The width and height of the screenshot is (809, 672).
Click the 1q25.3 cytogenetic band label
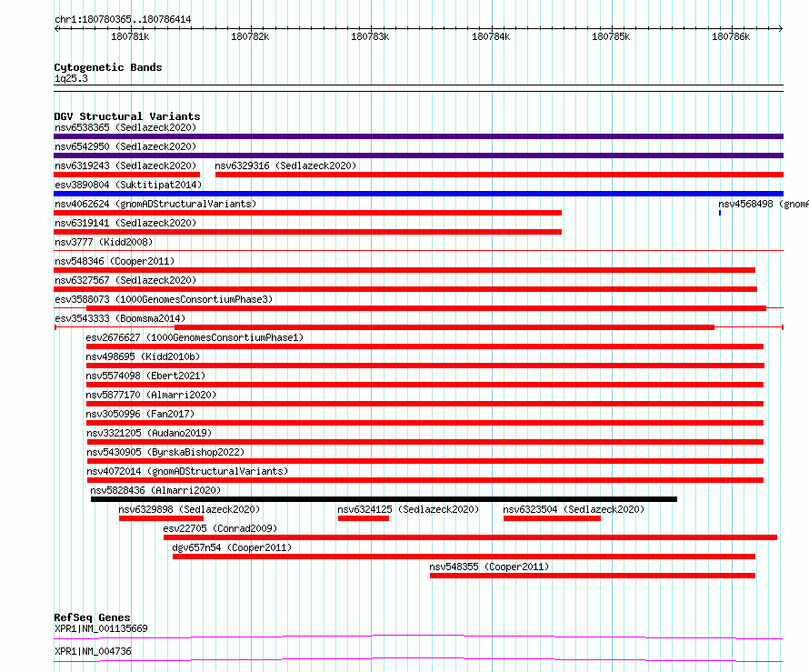pos(71,78)
